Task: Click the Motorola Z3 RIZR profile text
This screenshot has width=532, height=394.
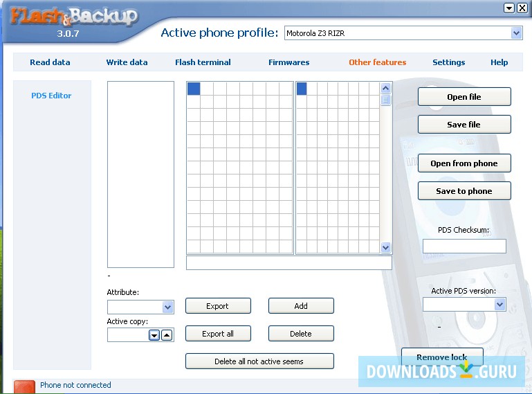Action: [315, 33]
